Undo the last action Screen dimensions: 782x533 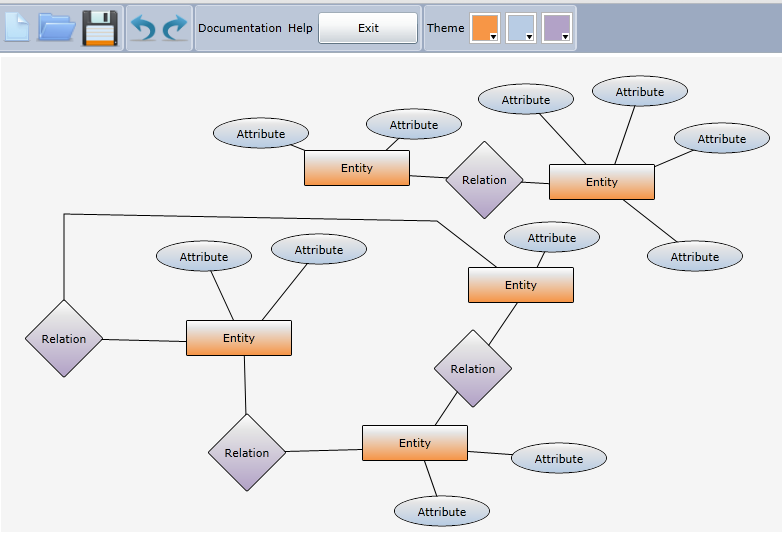point(143,27)
